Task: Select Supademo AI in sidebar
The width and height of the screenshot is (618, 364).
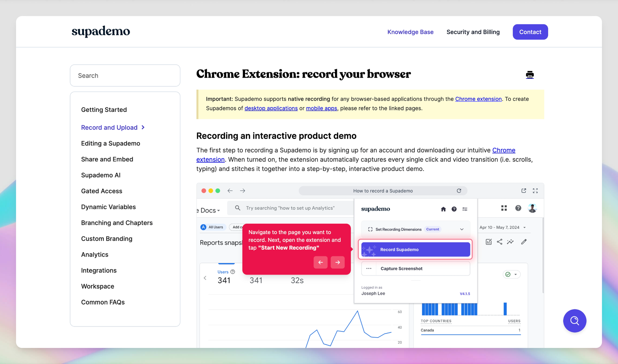Action: click(x=101, y=175)
